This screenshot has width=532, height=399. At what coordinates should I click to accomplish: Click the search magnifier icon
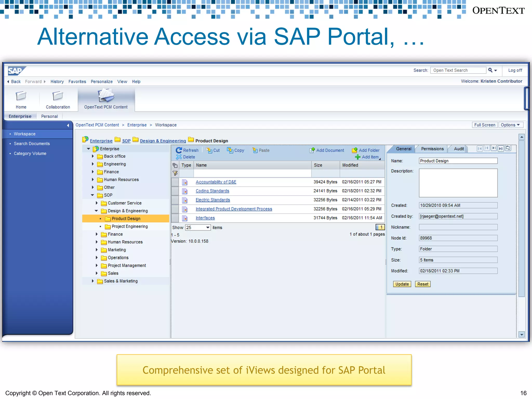[x=490, y=70]
